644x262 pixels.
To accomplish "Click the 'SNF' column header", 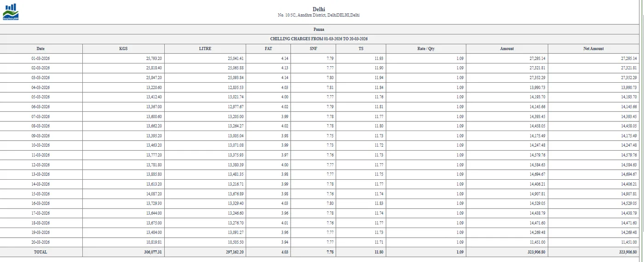I will coord(313,49).
